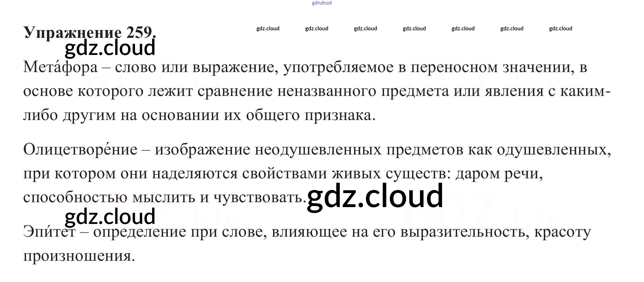Click the first small gdz.cloud watermark in the row
Viewport: 644px width, 282px height.
(268, 29)
